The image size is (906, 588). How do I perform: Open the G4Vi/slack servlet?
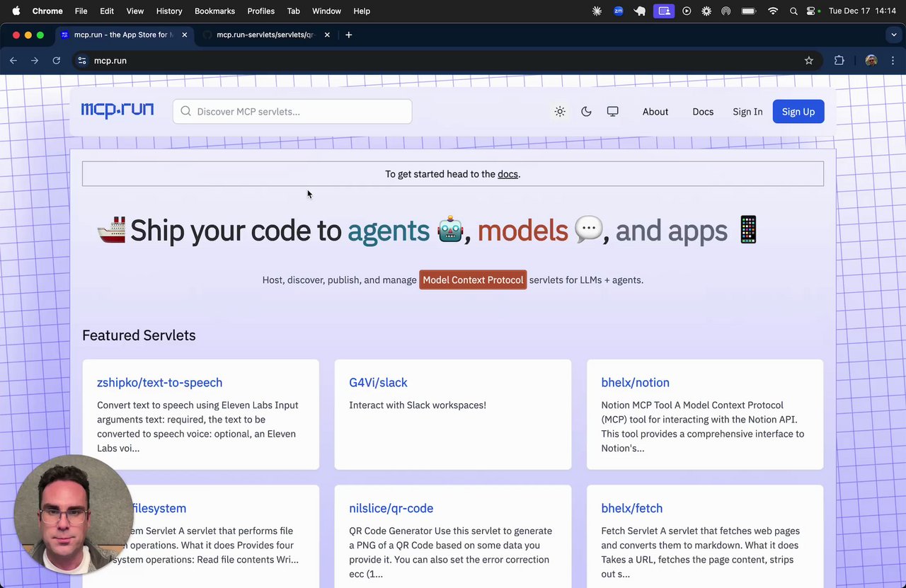[378, 383]
